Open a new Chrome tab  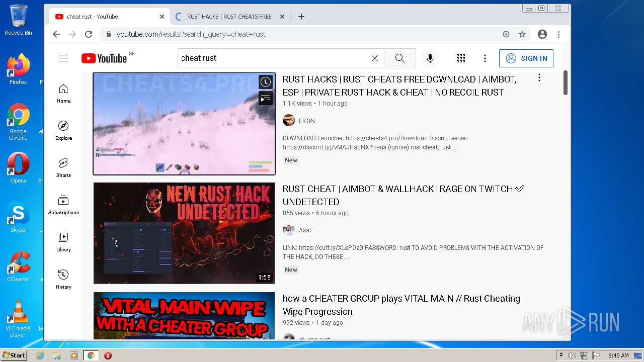pos(301,17)
